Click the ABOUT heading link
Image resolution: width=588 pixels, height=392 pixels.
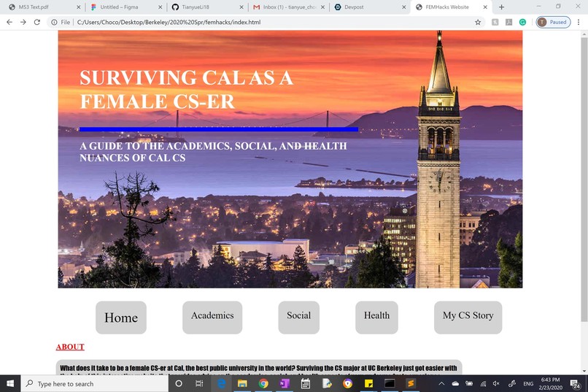pos(70,347)
